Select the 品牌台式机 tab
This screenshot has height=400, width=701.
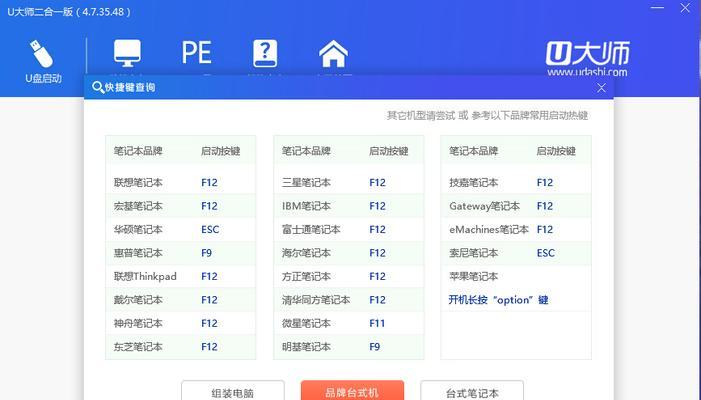(352, 390)
